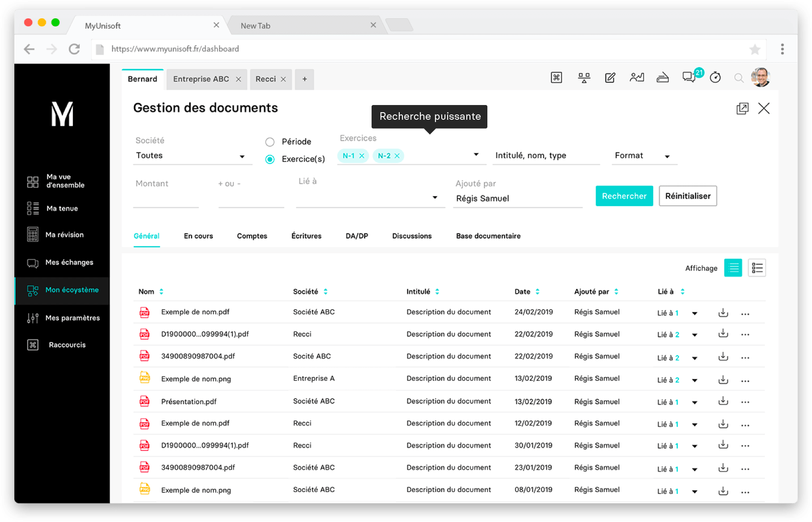
Task: Click the Réinitialiser button
Action: pos(688,196)
